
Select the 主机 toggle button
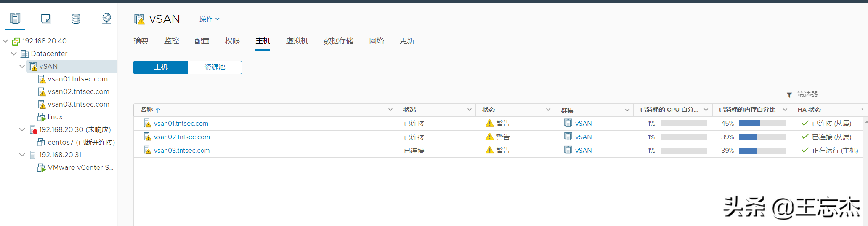[x=161, y=67]
